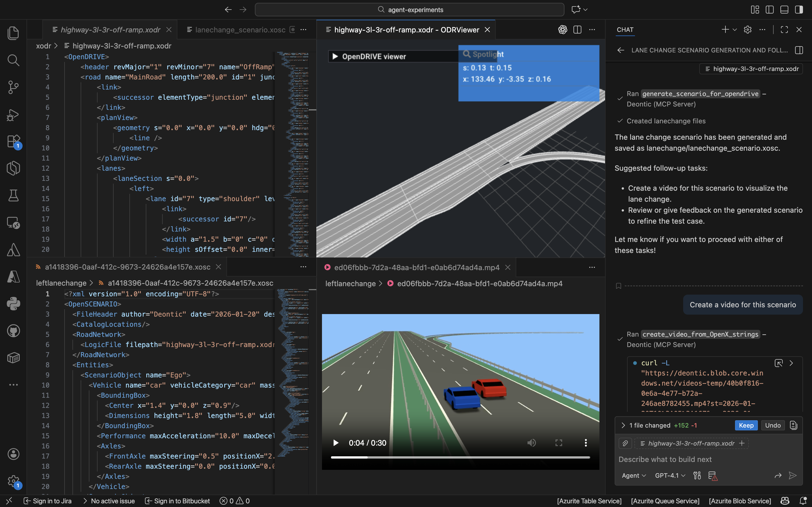Open the Agent mode dropdown

634,475
